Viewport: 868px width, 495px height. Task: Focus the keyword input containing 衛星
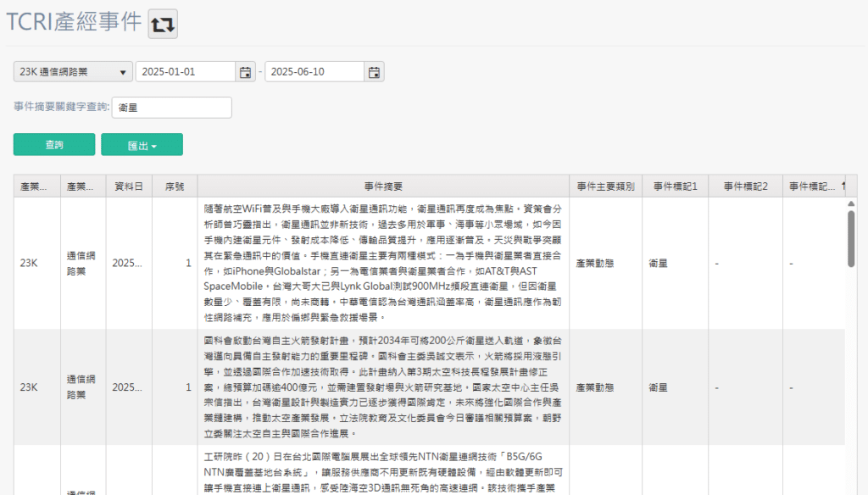171,108
